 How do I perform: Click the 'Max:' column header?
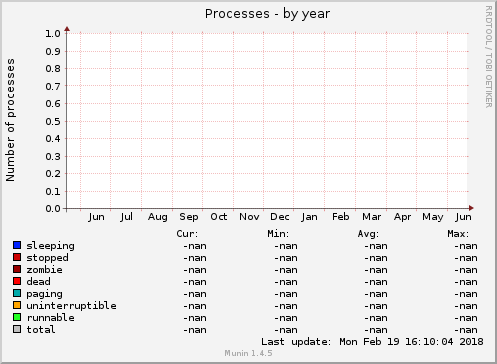(x=458, y=234)
